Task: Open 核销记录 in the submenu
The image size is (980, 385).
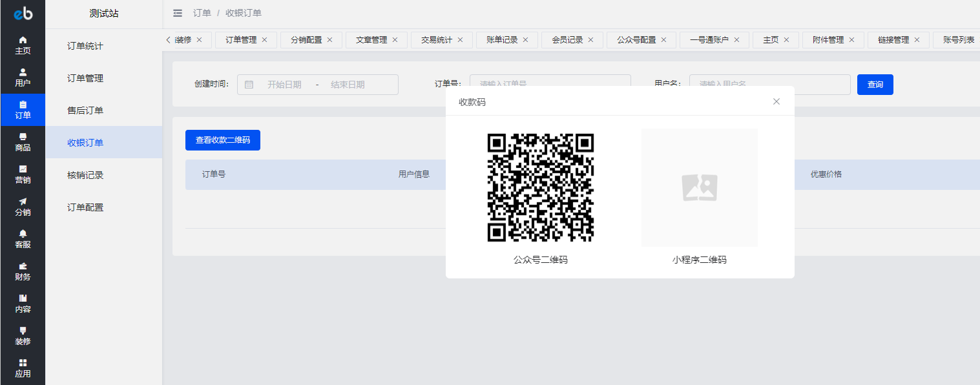Action: coord(103,175)
